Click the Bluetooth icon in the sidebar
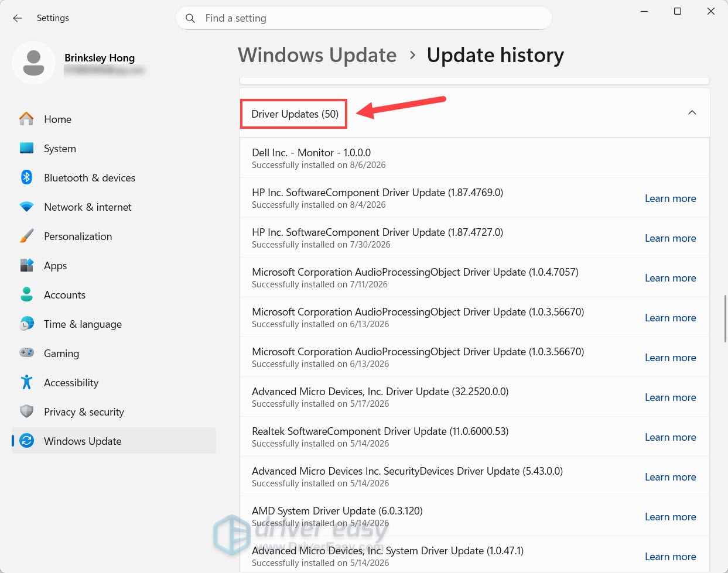The height and width of the screenshot is (573, 728). pyautogui.click(x=26, y=177)
